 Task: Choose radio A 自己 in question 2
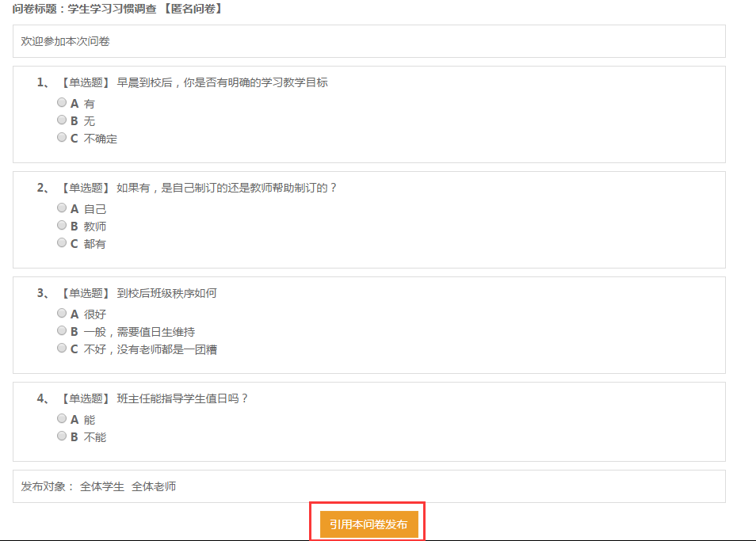click(62, 208)
